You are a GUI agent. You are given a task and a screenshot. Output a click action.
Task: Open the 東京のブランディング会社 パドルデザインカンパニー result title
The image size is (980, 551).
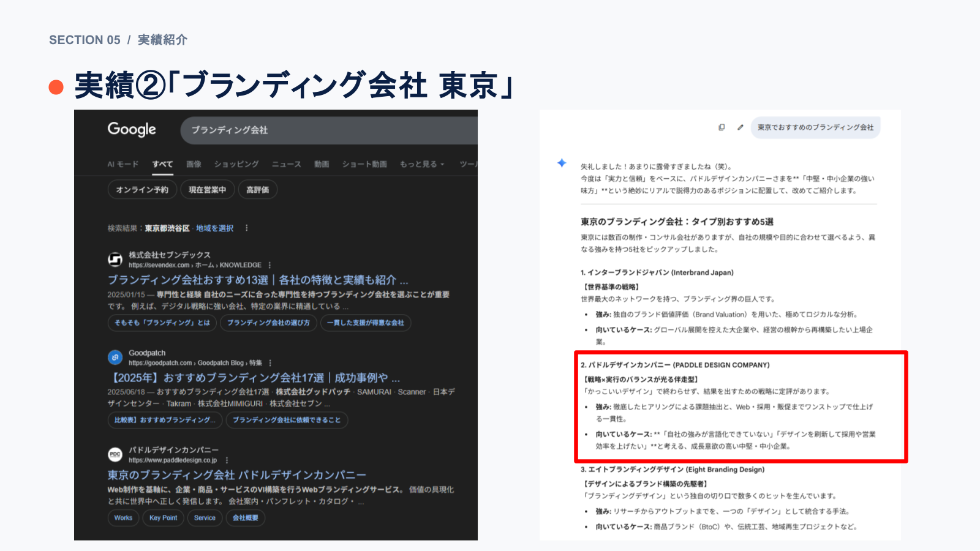coord(237,475)
